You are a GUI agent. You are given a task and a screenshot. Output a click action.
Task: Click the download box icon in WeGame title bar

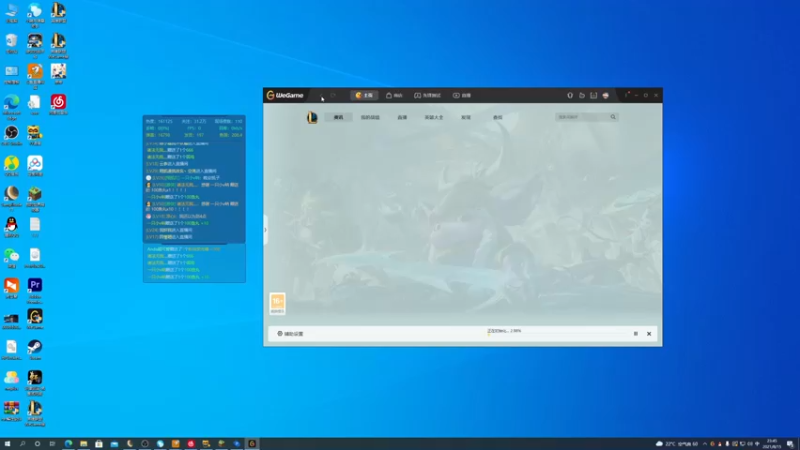[x=593, y=95]
